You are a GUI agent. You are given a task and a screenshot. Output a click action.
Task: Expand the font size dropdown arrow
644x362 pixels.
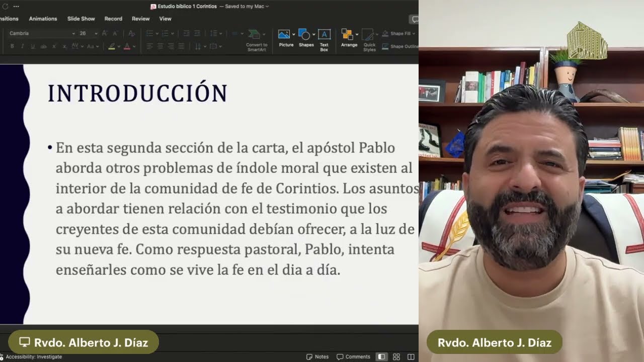point(96,33)
